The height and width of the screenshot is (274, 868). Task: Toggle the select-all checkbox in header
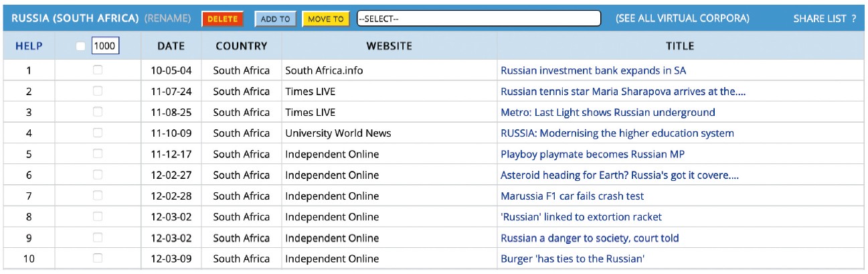click(x=81, y=46)
